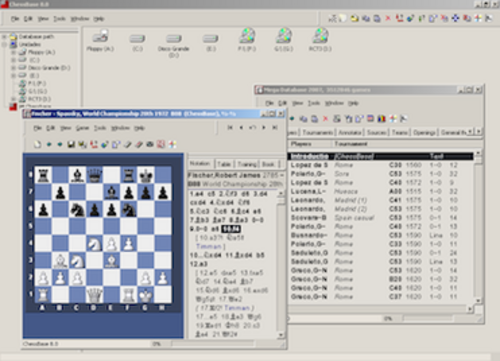The image size is (500, 361).
Task: Switch to the Notation tab
Action: pyautogui.click(x=200, y=163)
